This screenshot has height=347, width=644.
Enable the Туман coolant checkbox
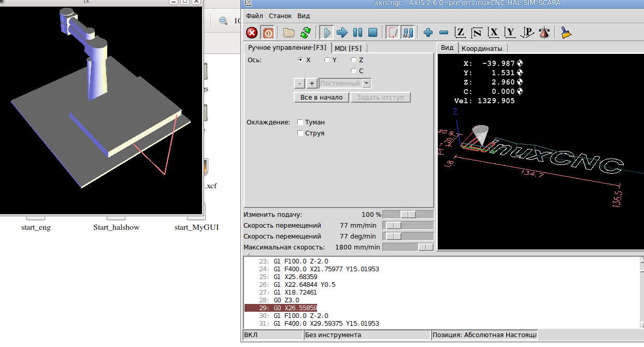pos(300,122)
